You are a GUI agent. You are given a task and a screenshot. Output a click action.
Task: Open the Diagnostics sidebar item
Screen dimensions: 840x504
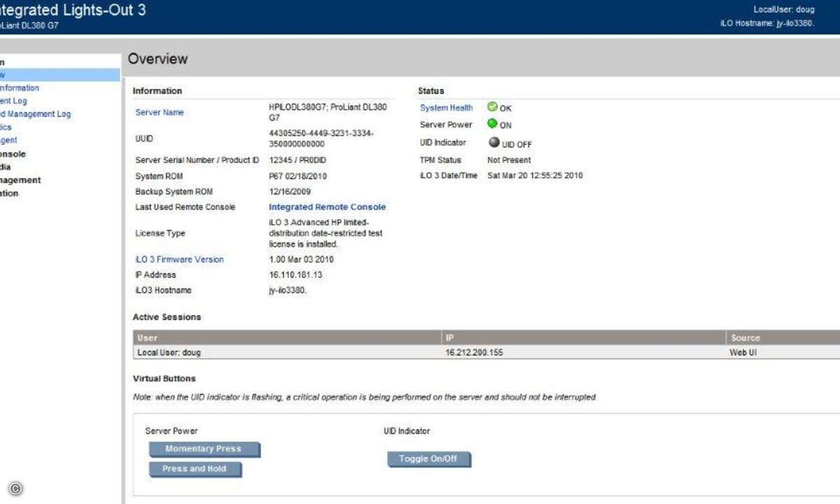point(6,127)
